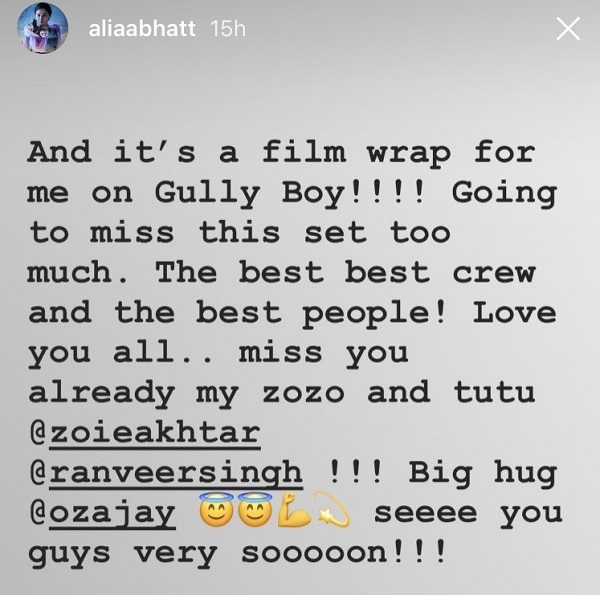Click the word "zozo"
Screen dimensions: 600x595
coord(303,393)
